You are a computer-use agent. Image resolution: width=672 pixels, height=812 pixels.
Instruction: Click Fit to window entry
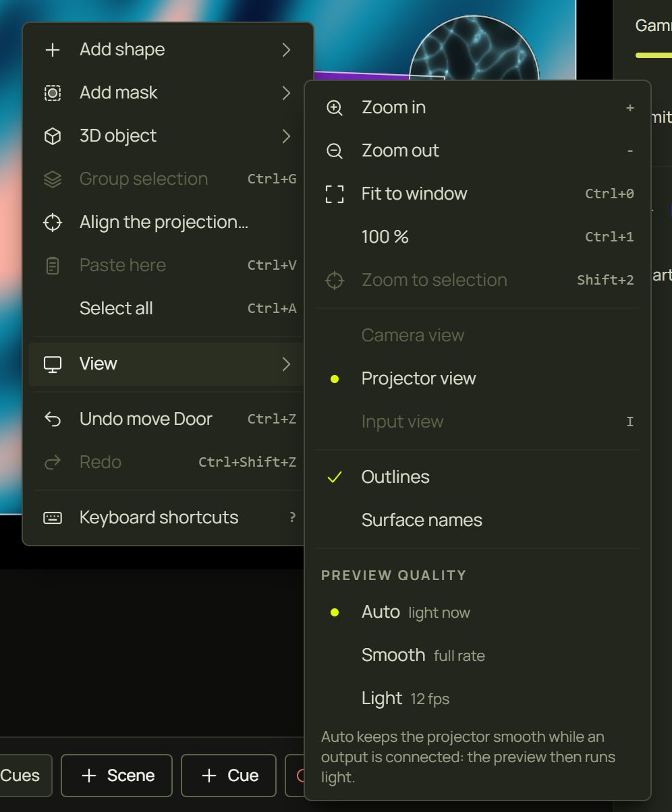click(x=478, y=194)
